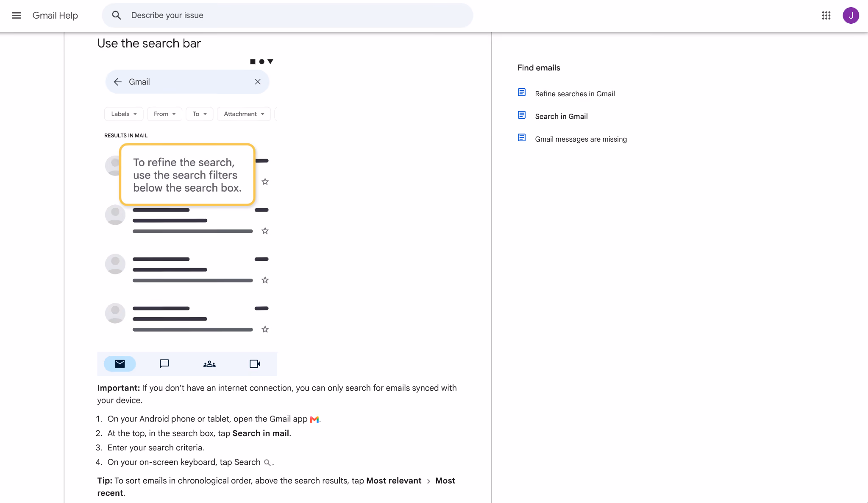This screenshot has height=503, width=868.
Task: Open the 'Search in Gmail' article link
Action: click(561, 116)
